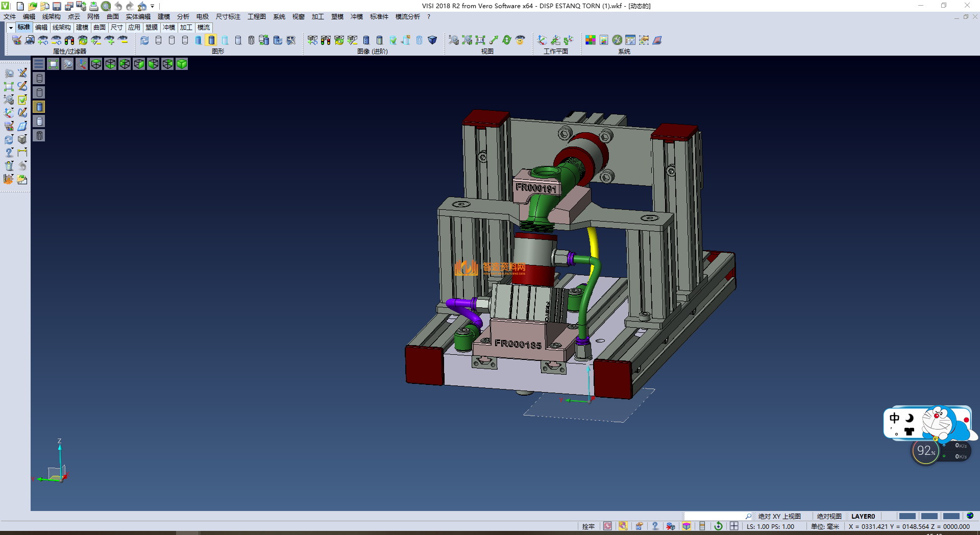This screenshot has height=535, width=980.
Task: Click the LAYER0 label in status bar
Action: 863,516
